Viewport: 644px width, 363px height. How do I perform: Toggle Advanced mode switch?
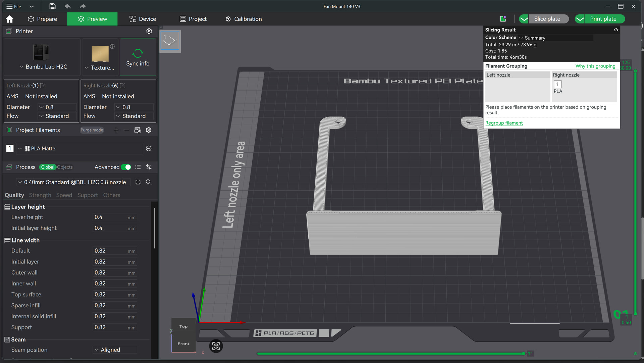(126, 167)
